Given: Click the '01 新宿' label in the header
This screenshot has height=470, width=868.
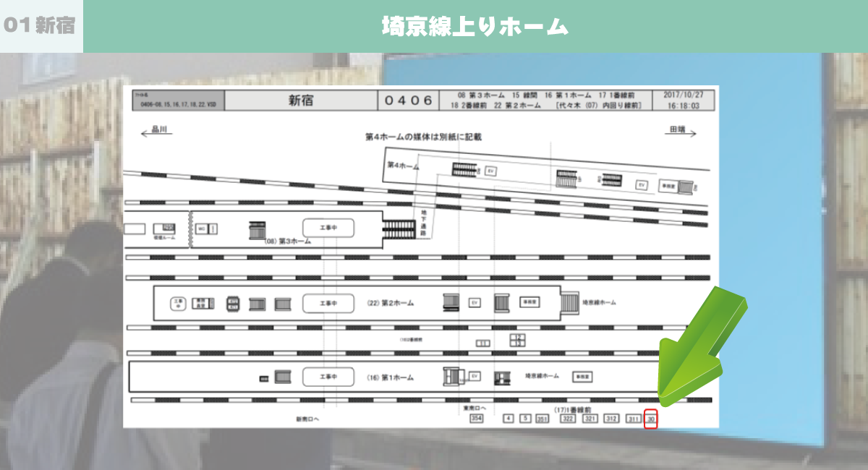Looking at the screenshot, I should tap(39, 26).
